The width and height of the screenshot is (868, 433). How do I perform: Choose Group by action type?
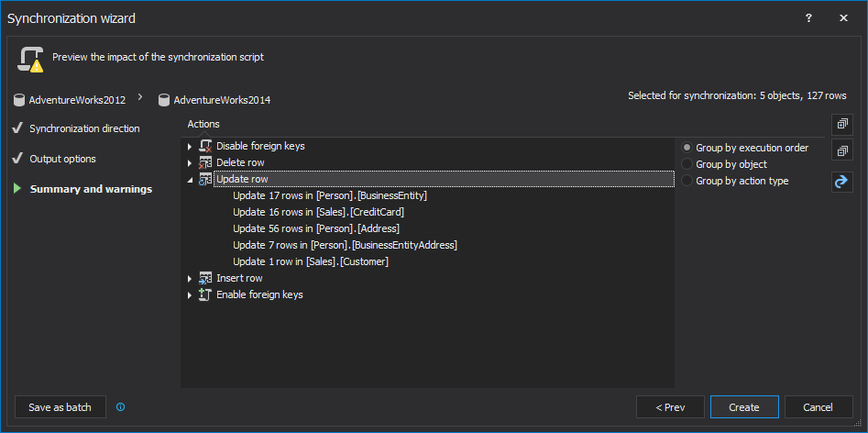687,181
